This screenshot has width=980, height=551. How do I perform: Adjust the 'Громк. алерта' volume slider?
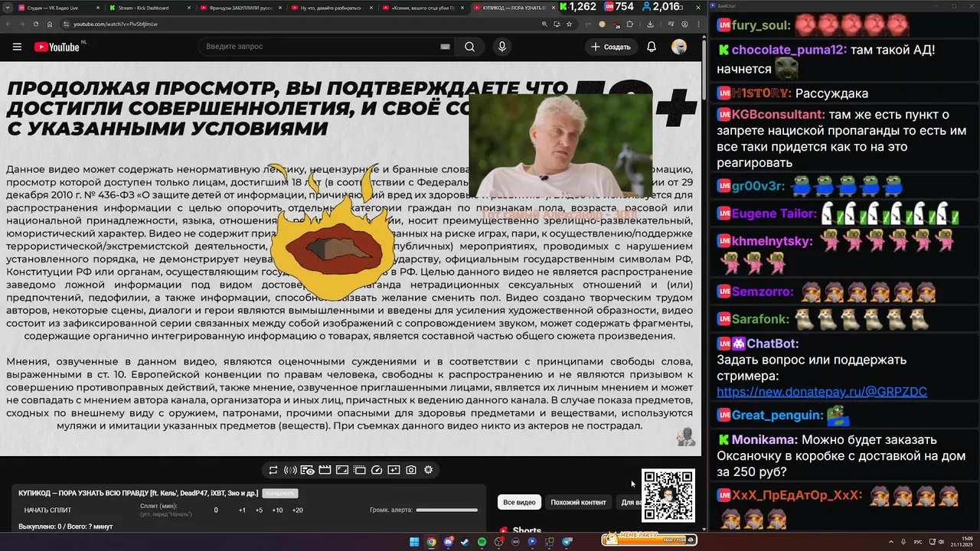click(447, 510)
